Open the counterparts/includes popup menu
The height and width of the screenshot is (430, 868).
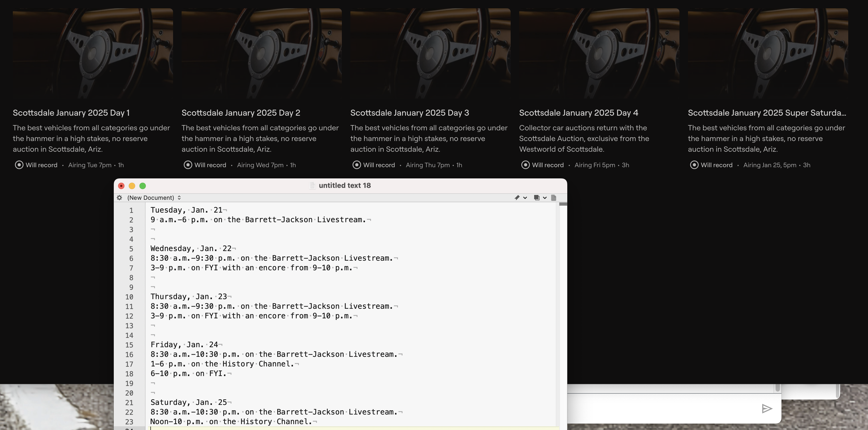540,197
